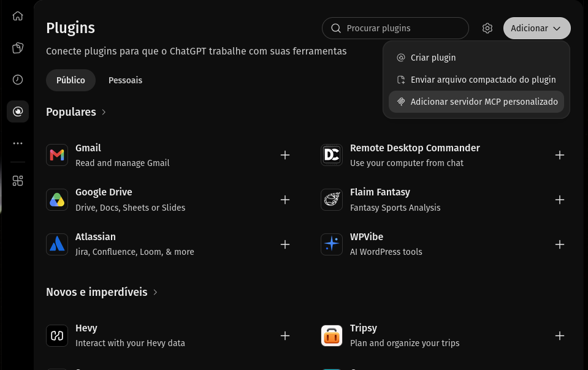Viewport: 588px width, 370px height.
Task: Choose Criar plugin from the menu
Action: [476, 58]
